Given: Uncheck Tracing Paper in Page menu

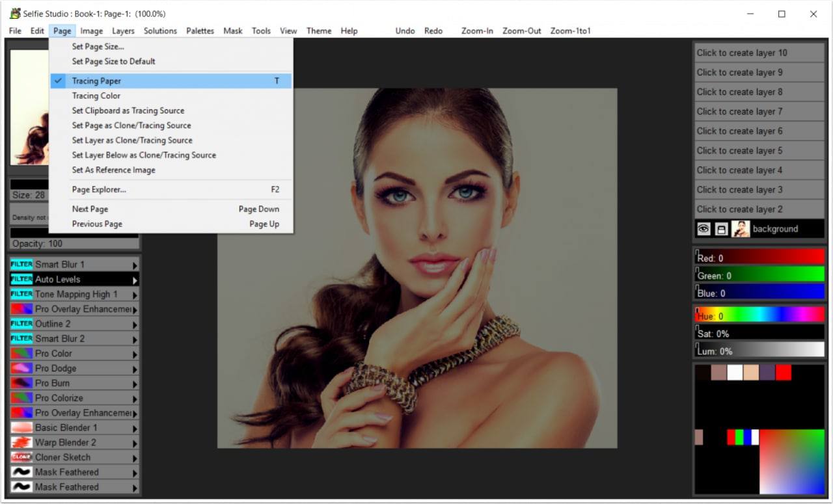Looking at the screenshot, I should click(x=96, y=81).
